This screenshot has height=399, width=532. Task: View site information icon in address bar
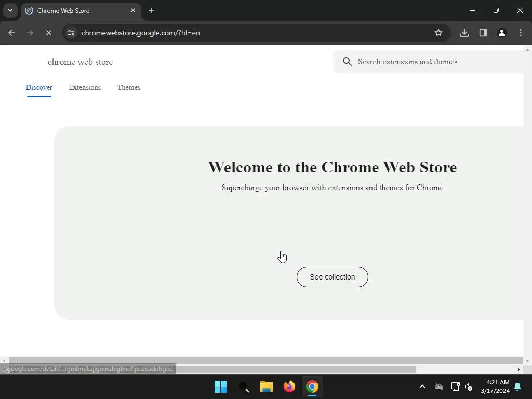[x=71, y=33]
